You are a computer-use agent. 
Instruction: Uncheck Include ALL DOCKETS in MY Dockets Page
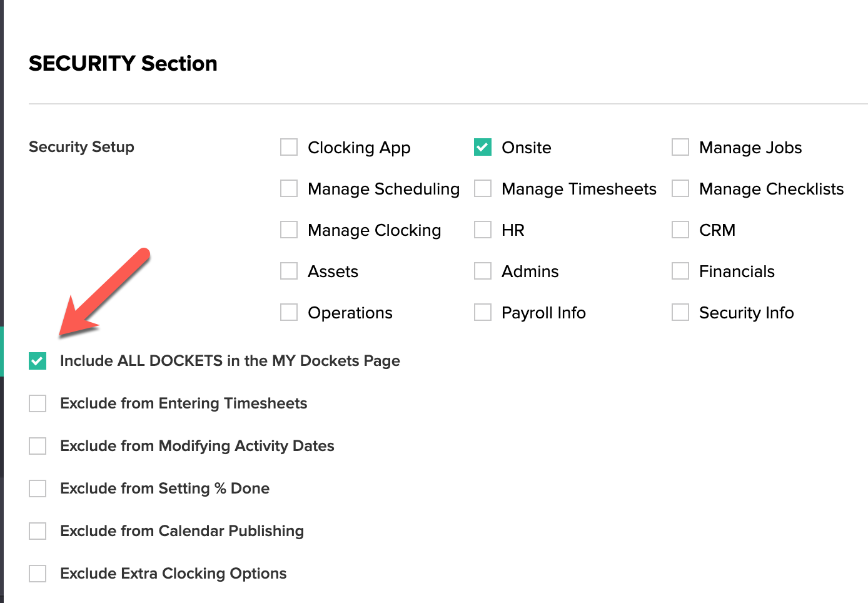tap(38, 361)
